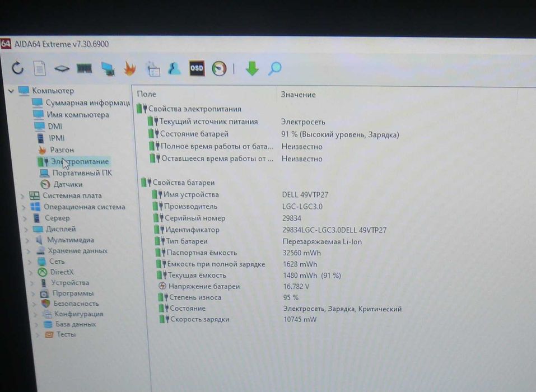
Task: Open the sensor gauge toolbar icon
Action: [219, 68]
